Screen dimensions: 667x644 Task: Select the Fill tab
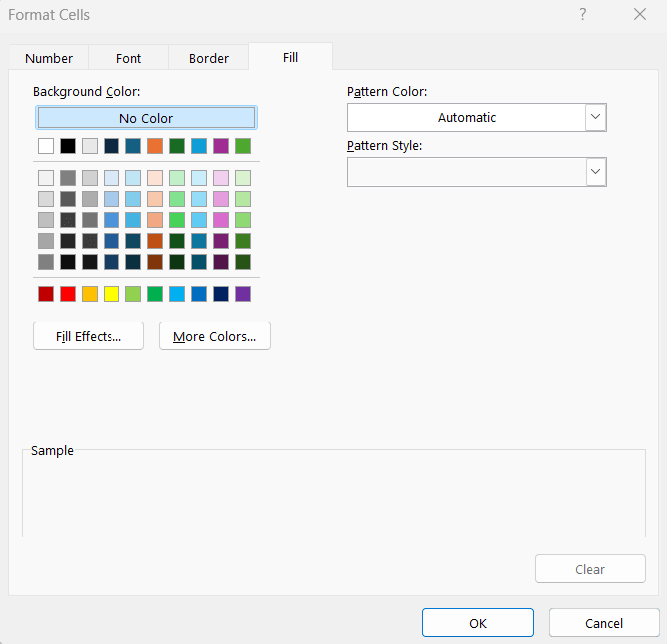pyautogui.click(x=290, y=57)
